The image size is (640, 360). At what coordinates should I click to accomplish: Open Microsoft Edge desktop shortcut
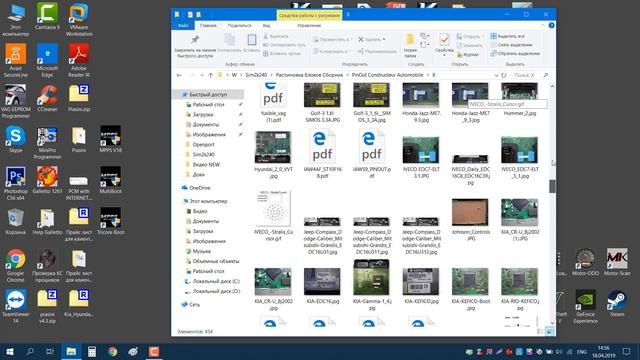click(47, 60)
